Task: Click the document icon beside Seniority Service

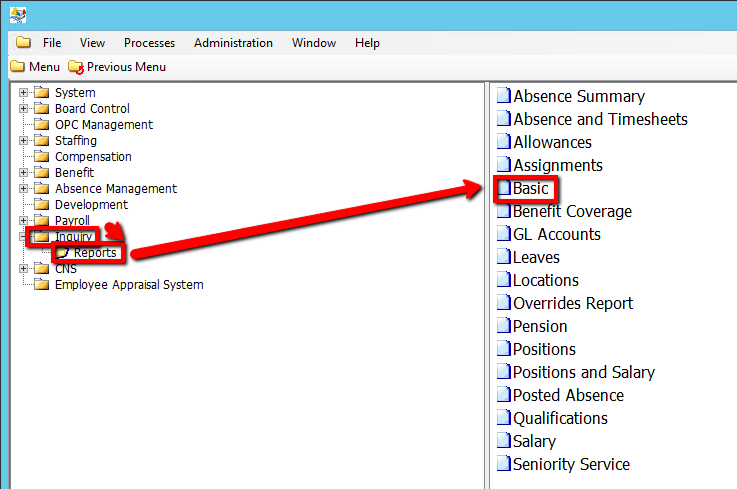Action: coord(505,465)
